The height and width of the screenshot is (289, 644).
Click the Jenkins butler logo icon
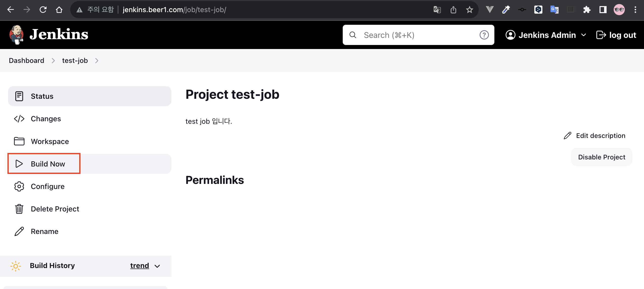16,35
